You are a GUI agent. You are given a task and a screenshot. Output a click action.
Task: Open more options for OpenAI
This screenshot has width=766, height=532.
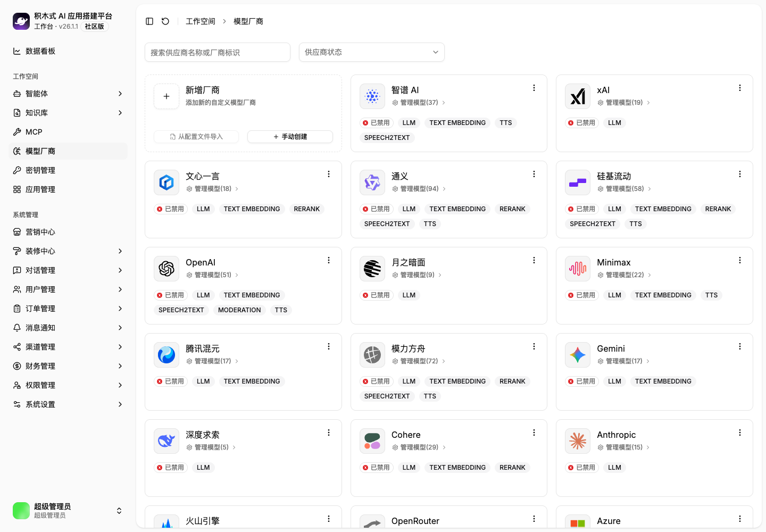tap(329, 260)
